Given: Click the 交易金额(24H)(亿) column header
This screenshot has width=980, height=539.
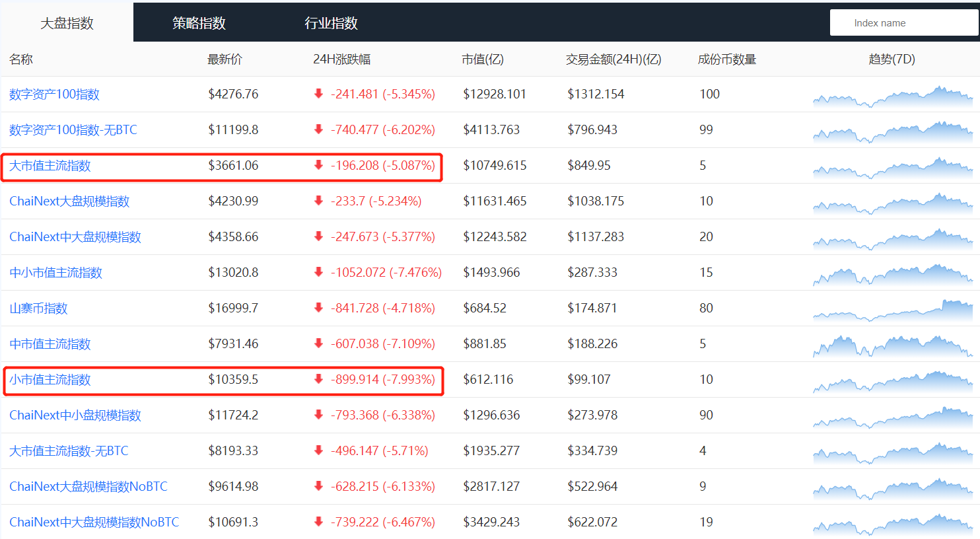Looking at the screenshot, I should click(x=613, y=59).
